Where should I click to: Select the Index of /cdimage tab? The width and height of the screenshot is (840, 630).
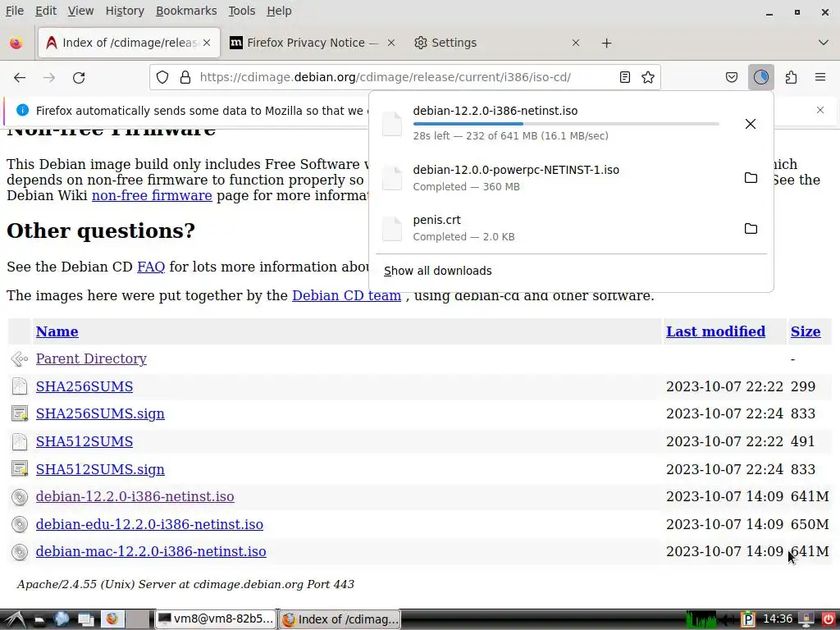tap(129, 43)
